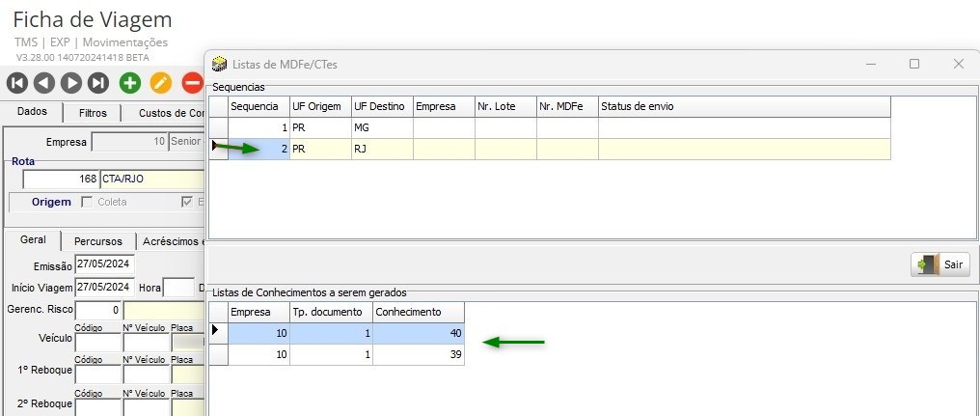Click the Tp. documento column header
The image size is (980, 416).
(x=331, y=312)
